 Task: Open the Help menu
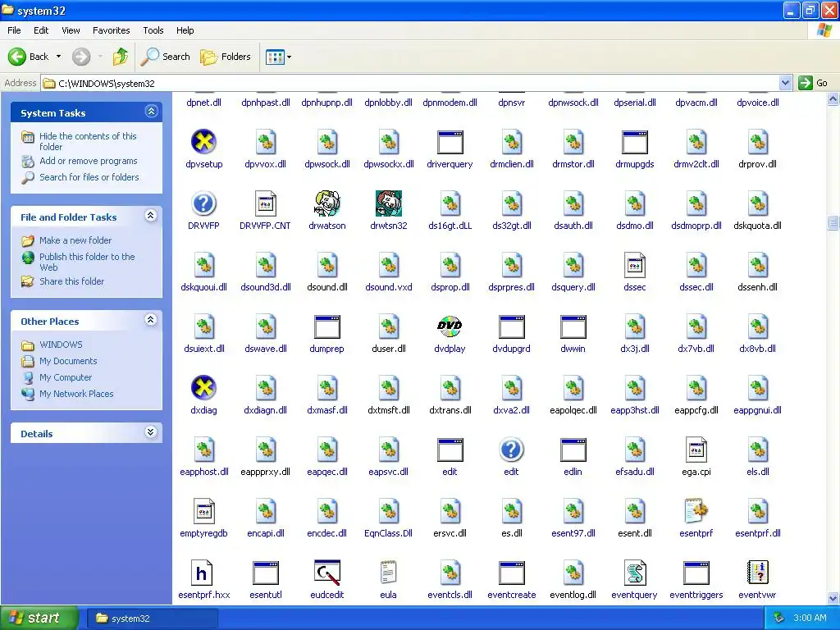(x=185, y=30)
